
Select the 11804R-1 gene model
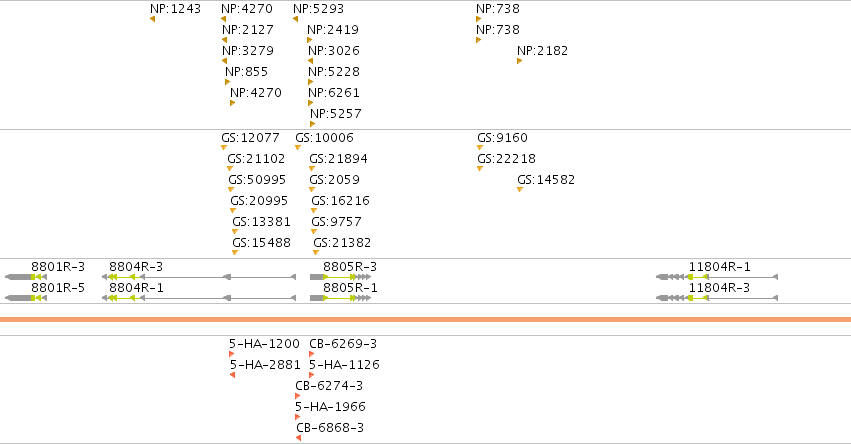point(717,277)
